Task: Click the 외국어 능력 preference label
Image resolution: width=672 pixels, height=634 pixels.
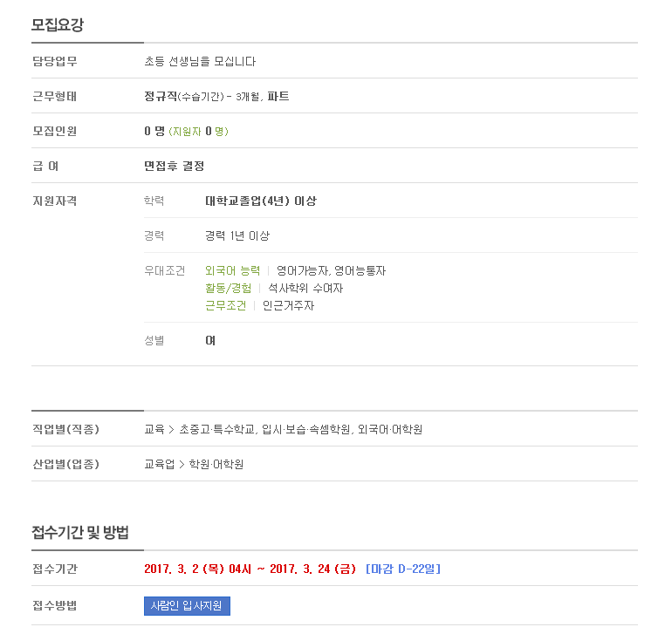Action: (x=232, y=270)
